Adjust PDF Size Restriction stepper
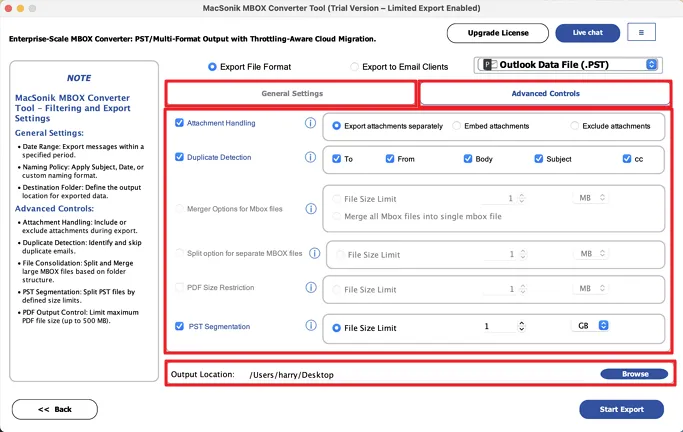683x432 pixels. (x=523, y=289)
